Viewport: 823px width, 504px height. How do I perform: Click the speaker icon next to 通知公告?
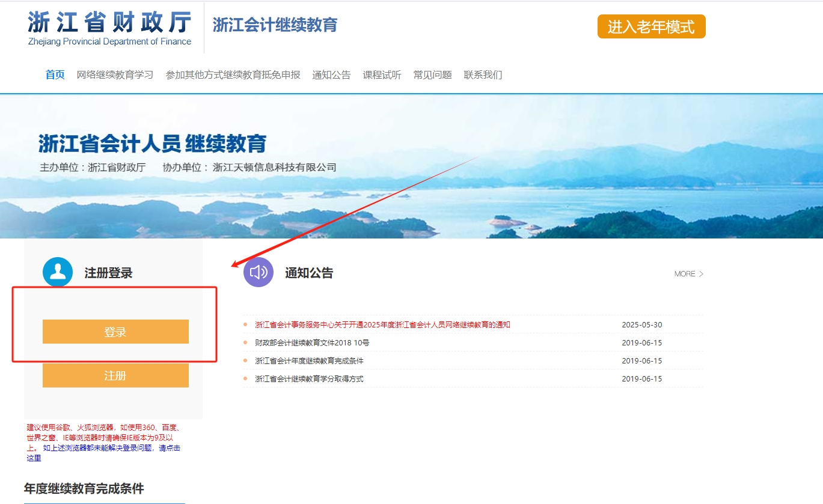point(258,273)
